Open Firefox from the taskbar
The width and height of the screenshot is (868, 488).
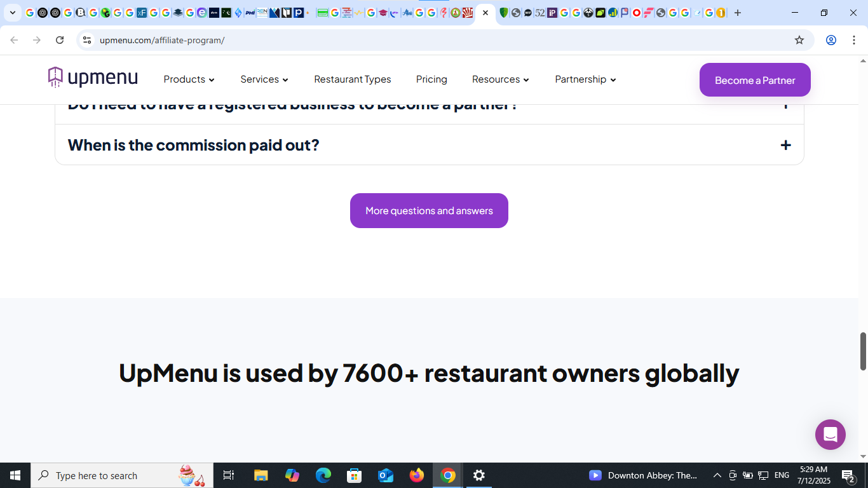pos(417,475)
